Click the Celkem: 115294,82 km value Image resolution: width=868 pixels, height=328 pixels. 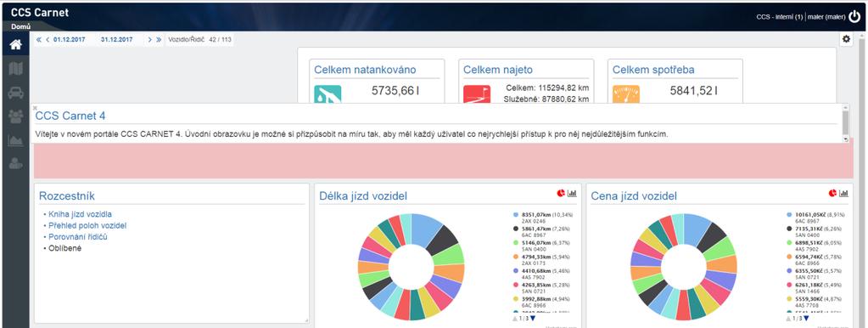point(547,88)
